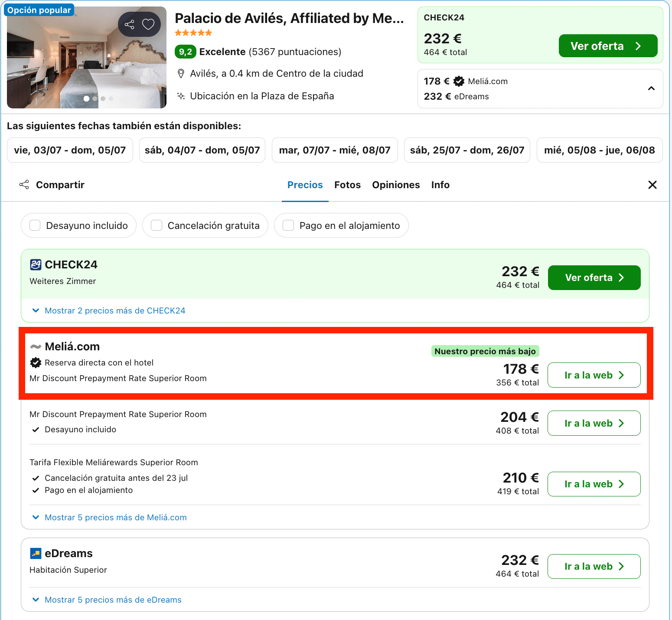Click the Meliá.com wave logo icon

pyautogui.click(x=36, y=346)
